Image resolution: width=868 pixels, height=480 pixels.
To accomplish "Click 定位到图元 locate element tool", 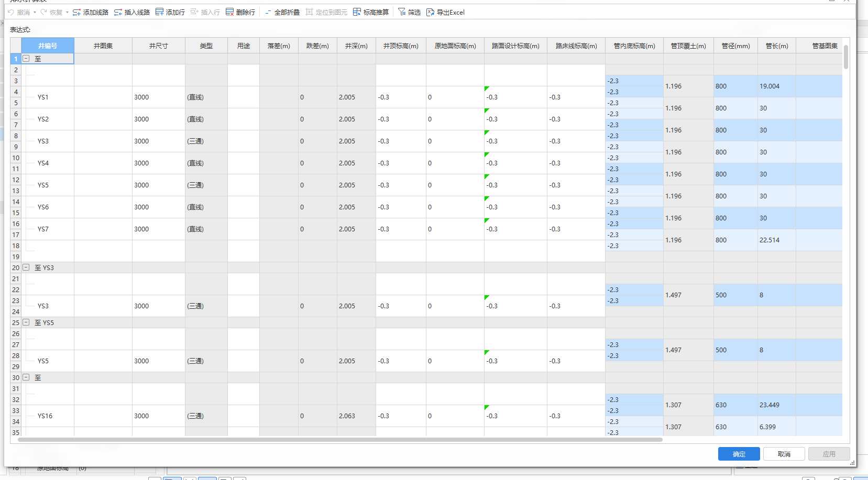I will click(x=326, y=12).
